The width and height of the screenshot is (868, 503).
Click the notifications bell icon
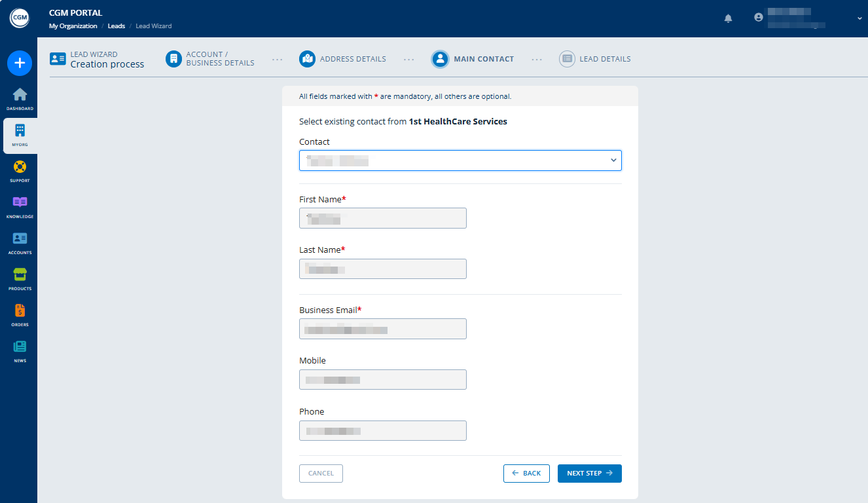728,18
